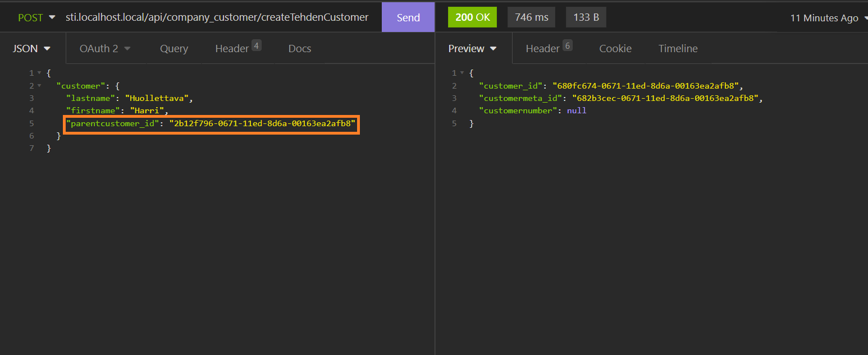This screenshot has height=355, width=868.
Task: Click the 200 OK status badge
Action: click(x=472, y=17)
